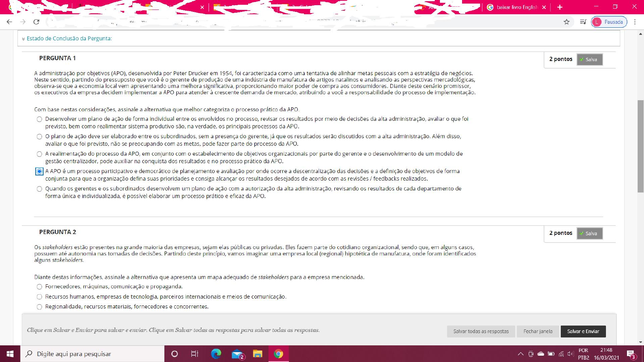Choose 'Regionalidade, recursos materiais' option
644x362 pixels.
click(39, 307)
